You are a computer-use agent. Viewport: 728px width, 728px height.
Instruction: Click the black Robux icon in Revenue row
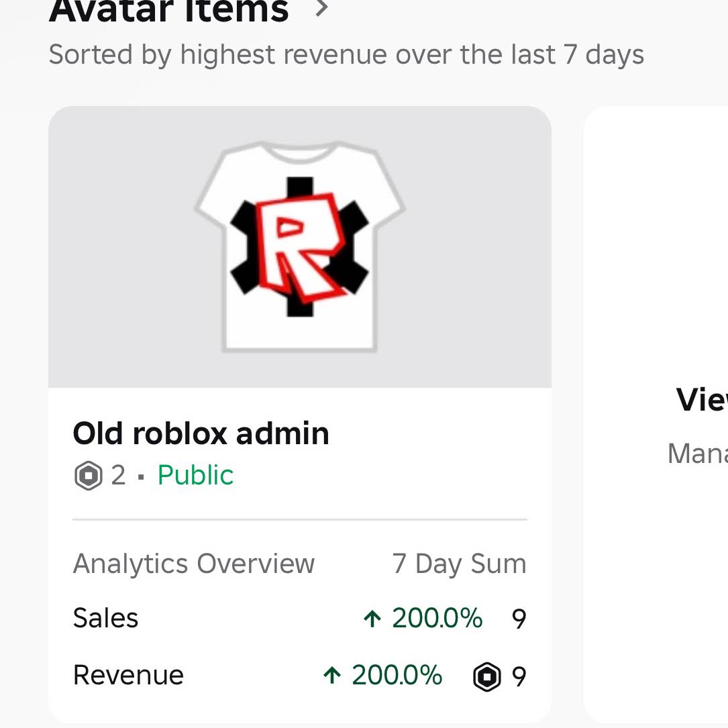[x=487, y=677]
